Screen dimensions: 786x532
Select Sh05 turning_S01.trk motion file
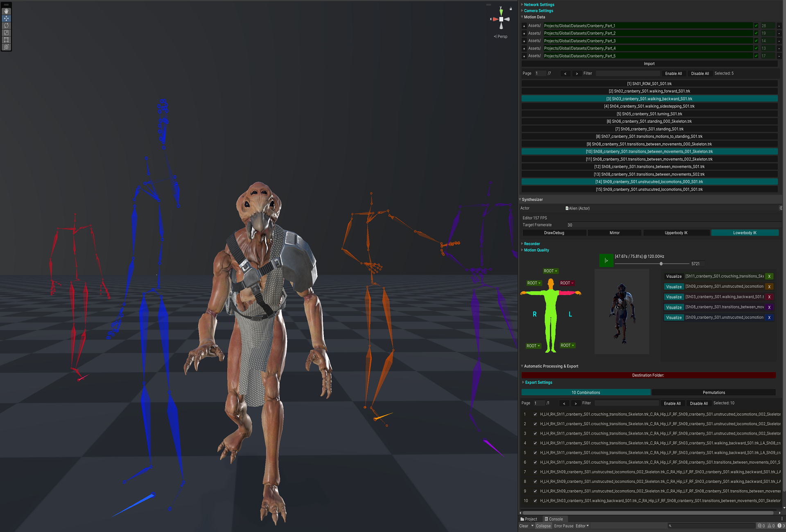(649, 114)
